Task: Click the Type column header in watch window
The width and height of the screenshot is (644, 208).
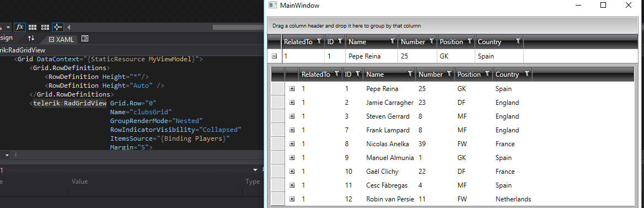Action: coord(254,182)
